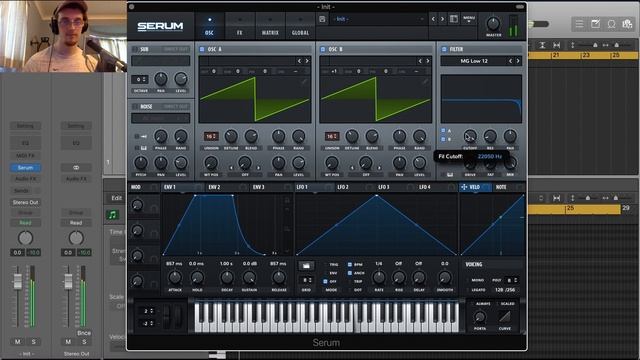Toggle the filter key tracking keyboard icon
This screenshot has height=360, width=640.
coord(449,174)
